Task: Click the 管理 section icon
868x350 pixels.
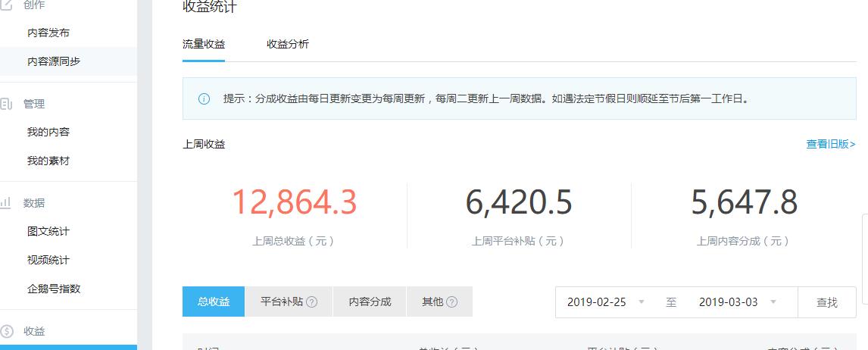Action: pyautogui.click(x=6, y=104)
